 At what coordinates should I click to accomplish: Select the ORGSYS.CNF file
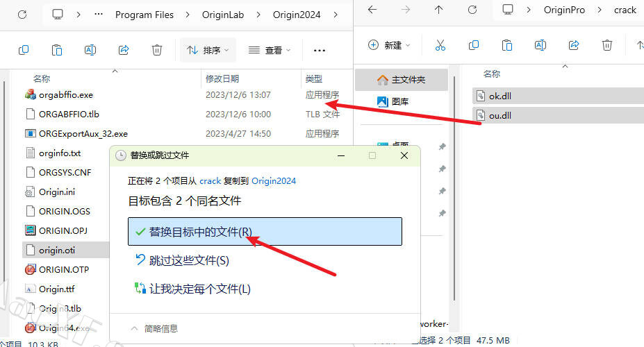click(x=66, y=172)
